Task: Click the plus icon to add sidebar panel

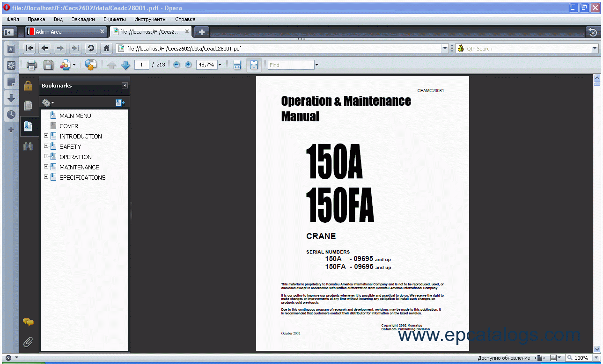Action: coord(11,130)
